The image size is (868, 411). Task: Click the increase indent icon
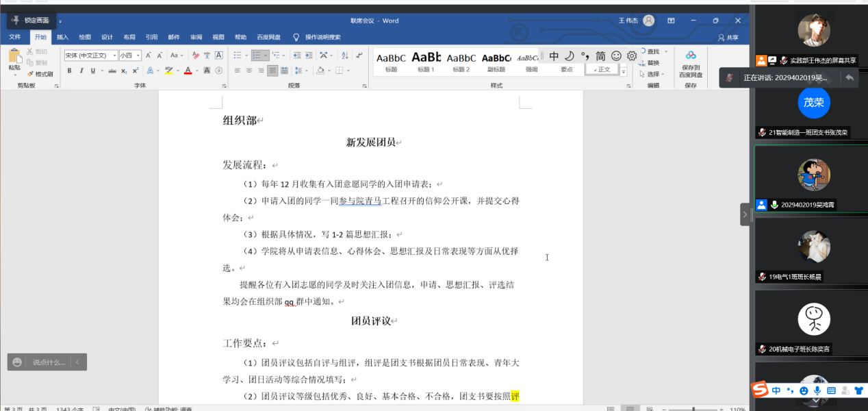click(x=309, y=55)
